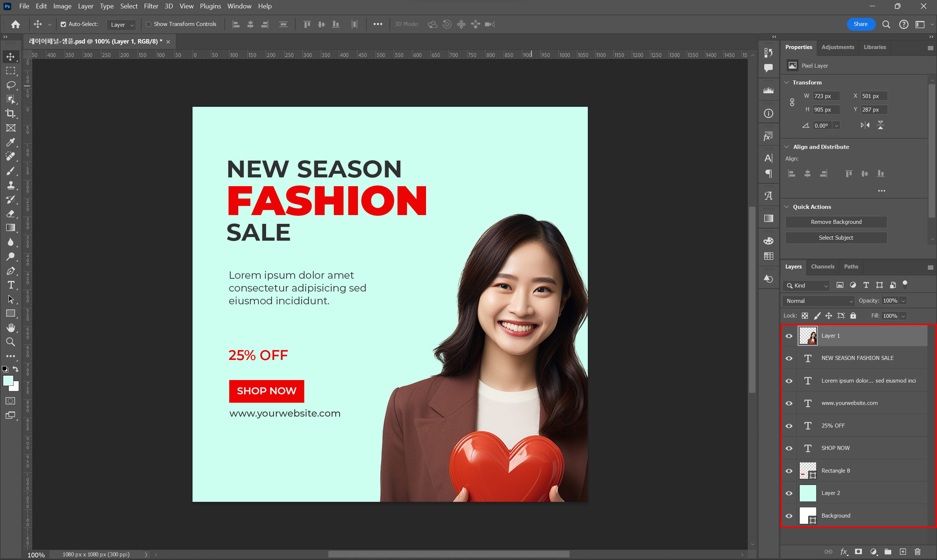Enable Show Transform Controls checkbox

pyautogui.click(x=149, y=24)
